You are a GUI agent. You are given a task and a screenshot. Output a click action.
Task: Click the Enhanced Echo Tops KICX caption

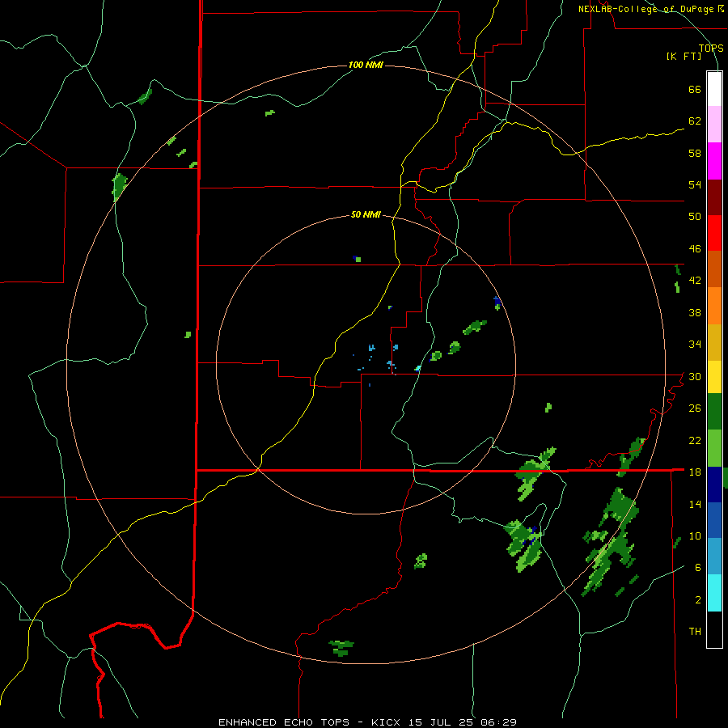(x=367, y=722)
